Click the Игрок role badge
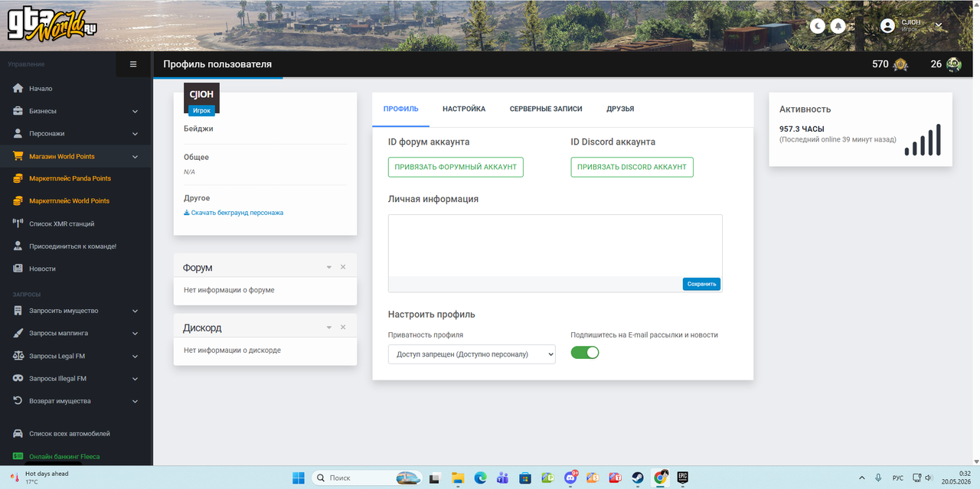The image size is (980, 489). [202, 111]
